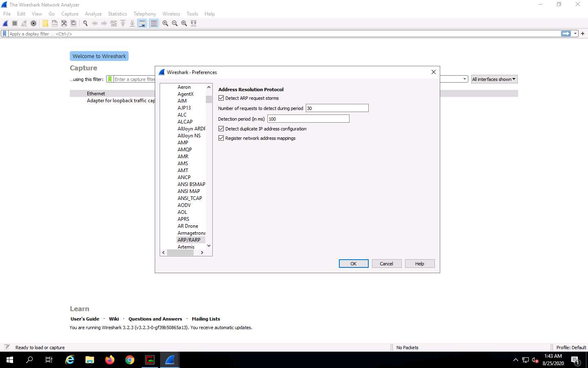Click the protocol list scroll left arrow
This screenshot has height=368, width=588.
tap(163, 253)
